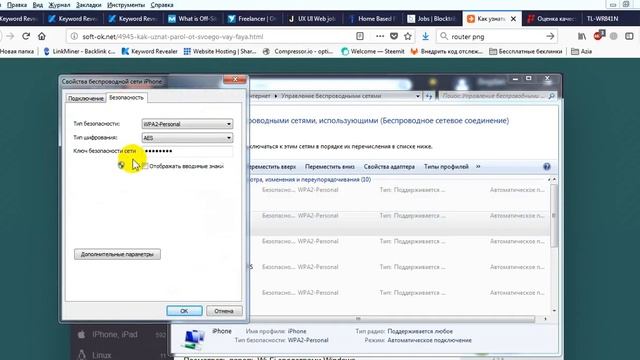Switch to TL-WR841N browser tab

(602, 19)
